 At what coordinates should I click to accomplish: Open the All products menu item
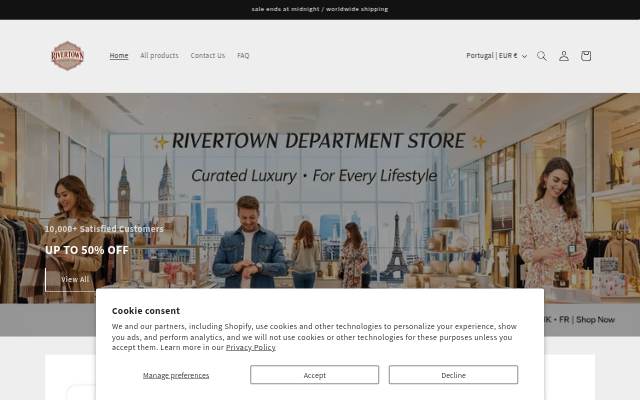tap(159, 56)
